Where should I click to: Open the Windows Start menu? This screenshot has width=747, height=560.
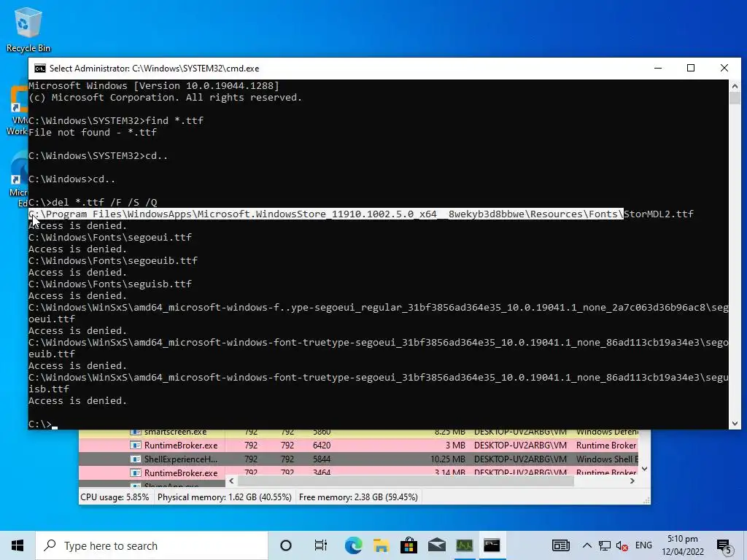18,545
